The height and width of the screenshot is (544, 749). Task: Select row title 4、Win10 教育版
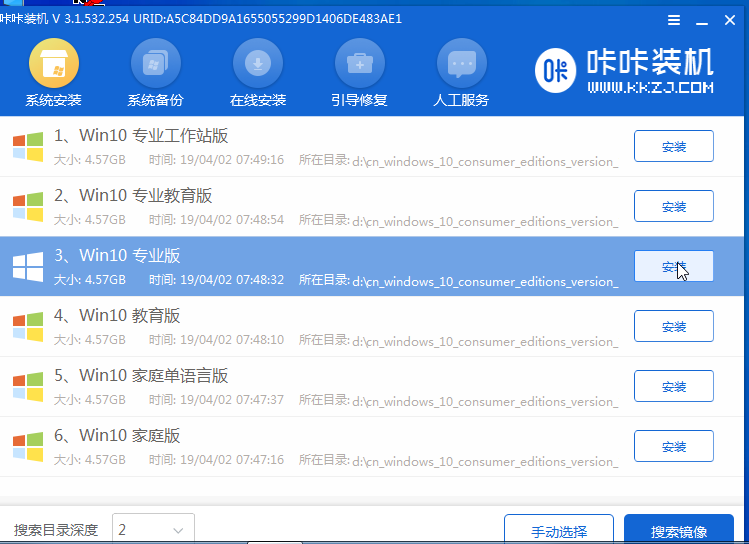117,316
